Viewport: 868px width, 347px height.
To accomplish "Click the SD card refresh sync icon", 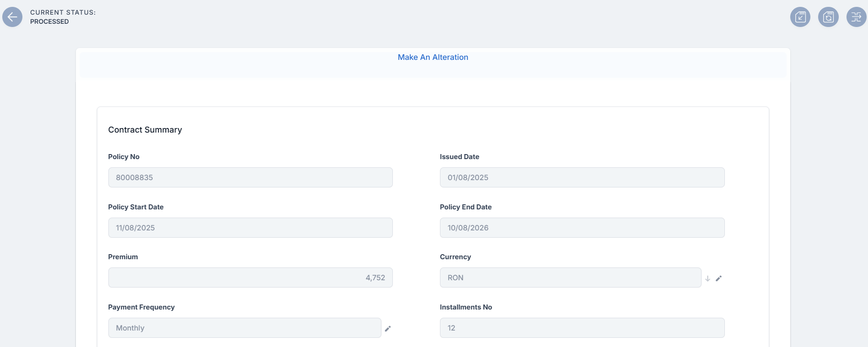I will click(828, 17).
